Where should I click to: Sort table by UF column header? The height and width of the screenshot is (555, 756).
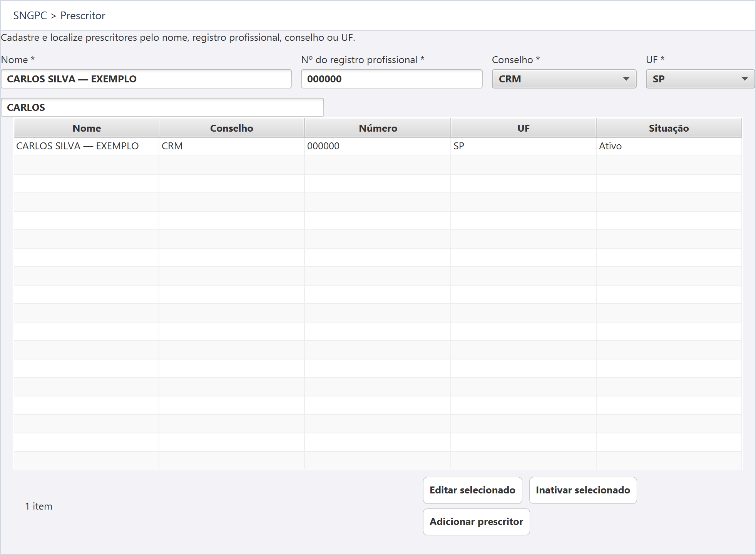524,128
